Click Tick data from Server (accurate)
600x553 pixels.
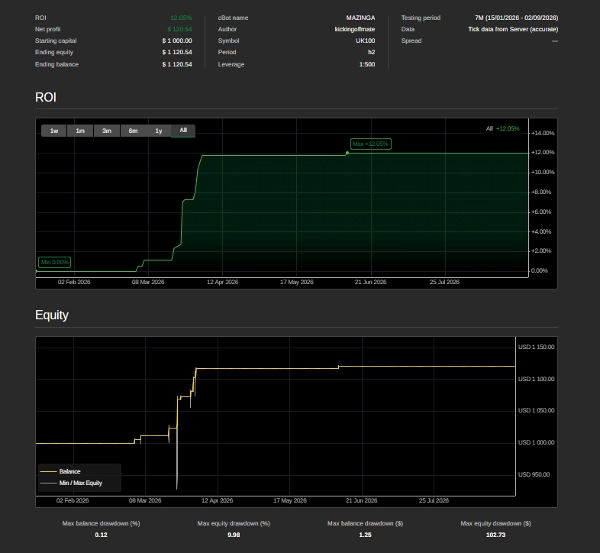click(x=513, y=29)
